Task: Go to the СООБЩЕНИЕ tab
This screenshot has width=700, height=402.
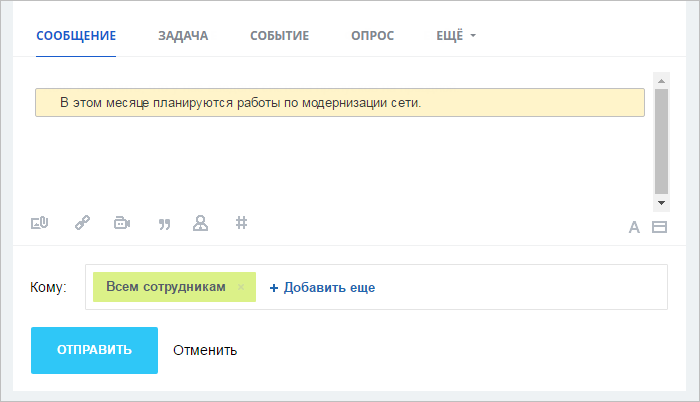Action: [76, 36]
